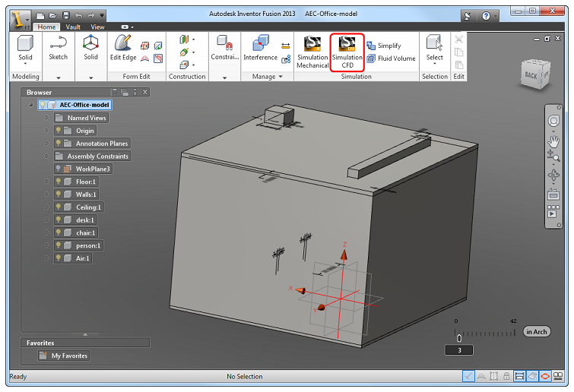
Task: Open the dropdown arrow under Sketch
Action: 59,77
